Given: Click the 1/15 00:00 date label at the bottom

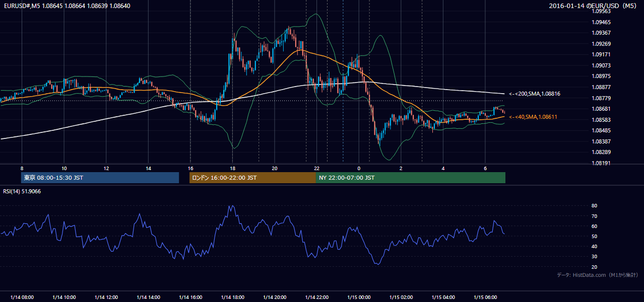Looking at the screenshot, I should point(359,297).
